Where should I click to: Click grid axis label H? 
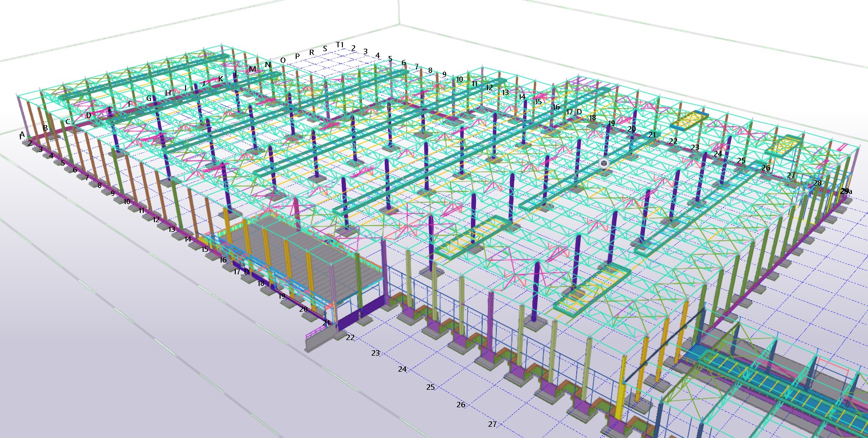point(168,93)
